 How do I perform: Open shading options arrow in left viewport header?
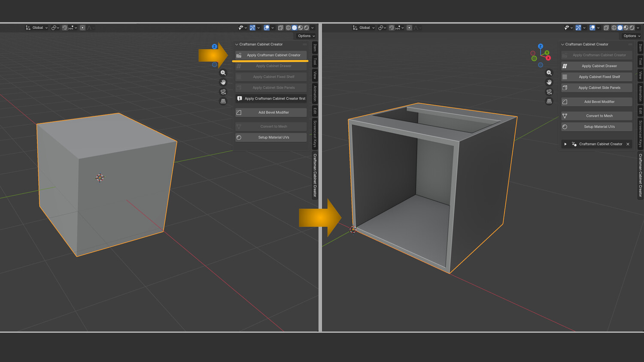click(x=313, y=28)
